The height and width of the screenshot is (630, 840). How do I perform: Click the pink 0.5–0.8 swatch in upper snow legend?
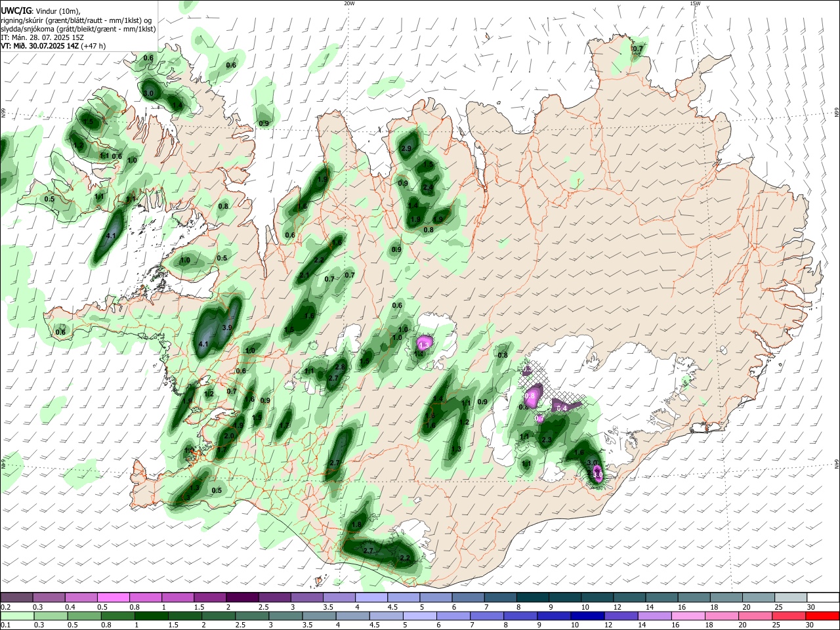point(113,597)
